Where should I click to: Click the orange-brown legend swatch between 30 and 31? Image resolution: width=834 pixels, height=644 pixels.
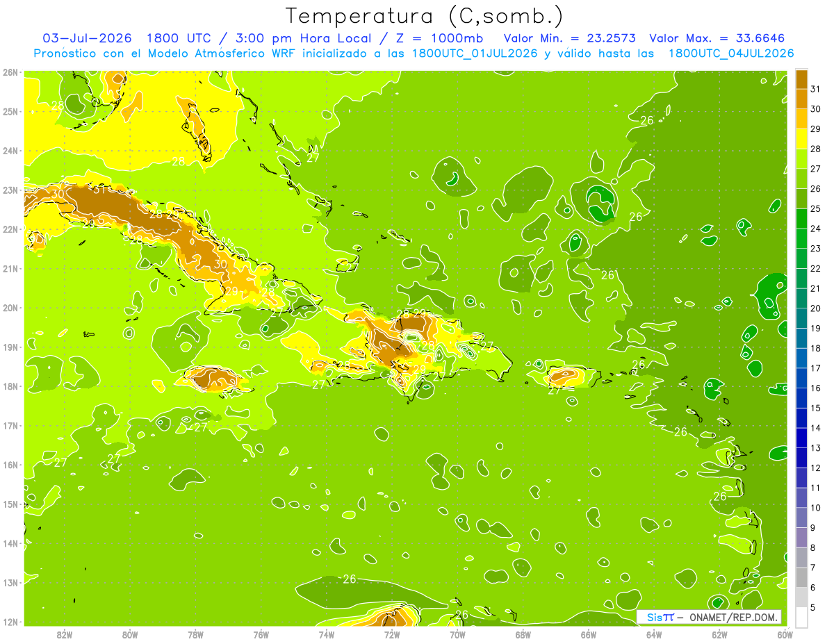pyautogui.click(x=801, y=99)
